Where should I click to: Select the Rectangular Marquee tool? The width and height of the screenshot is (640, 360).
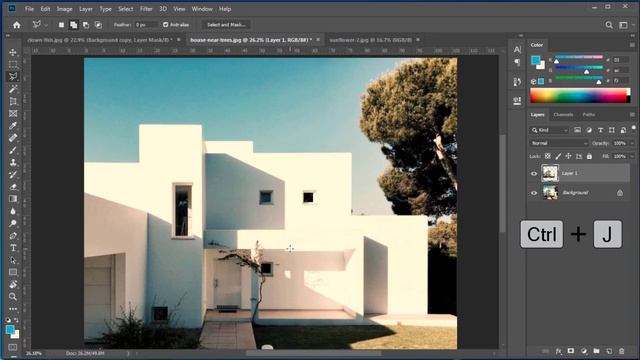click(x=13, y=64)
